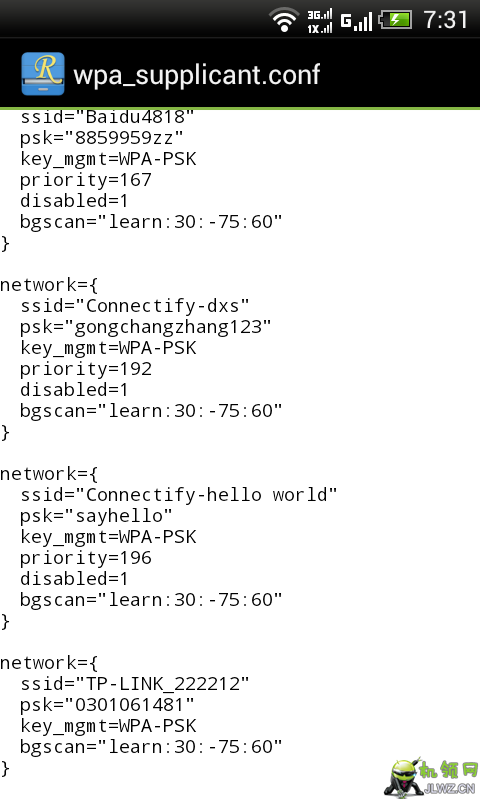The height and width of the screenshot is (800, 480).
Task: Tap the priority=167 line
Action: pos(86,180)
